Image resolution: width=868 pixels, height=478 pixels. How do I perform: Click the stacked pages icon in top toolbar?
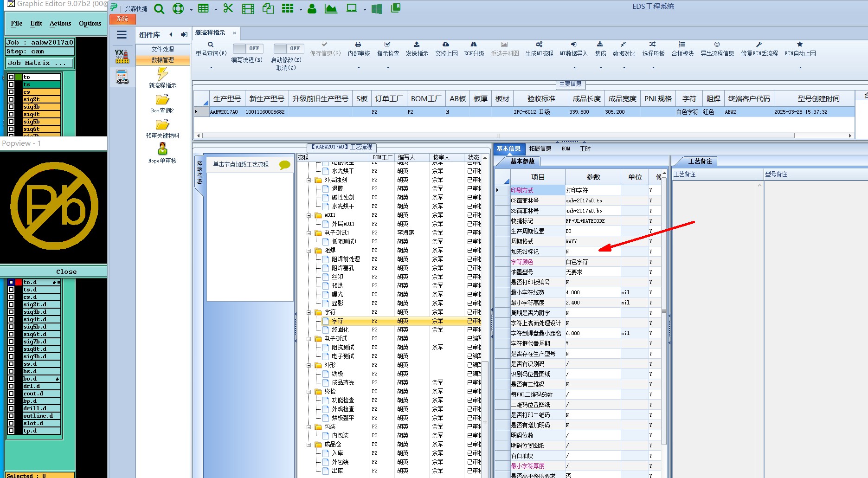[396, 8]
